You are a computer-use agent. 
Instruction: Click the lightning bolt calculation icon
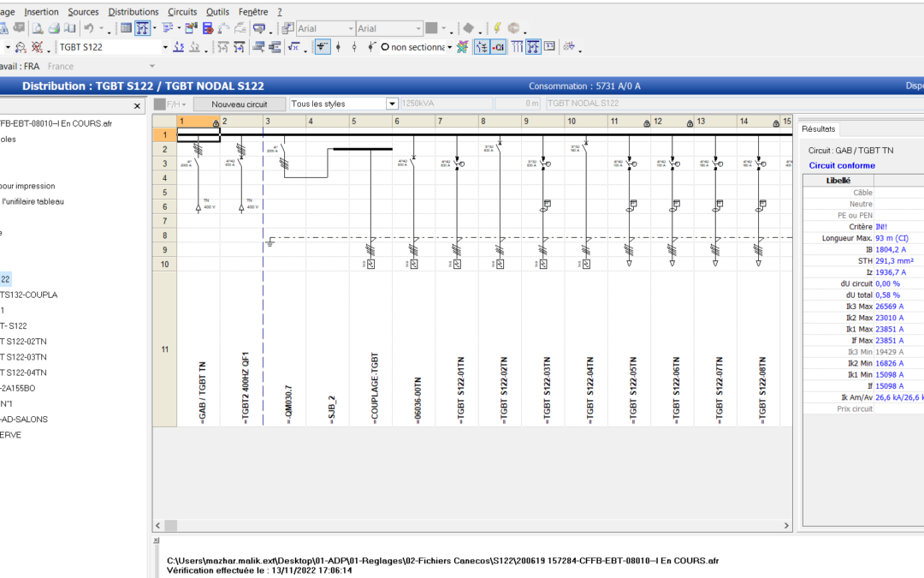coord(497,27)
